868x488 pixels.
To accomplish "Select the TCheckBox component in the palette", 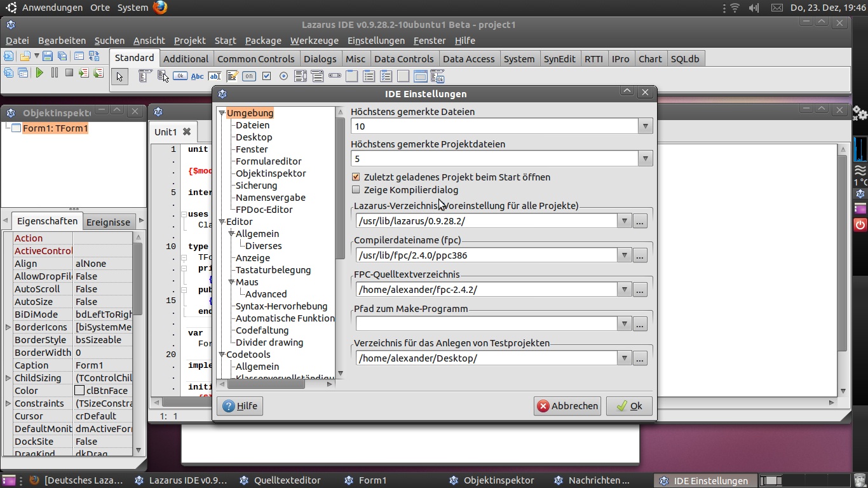I will 266,76.
